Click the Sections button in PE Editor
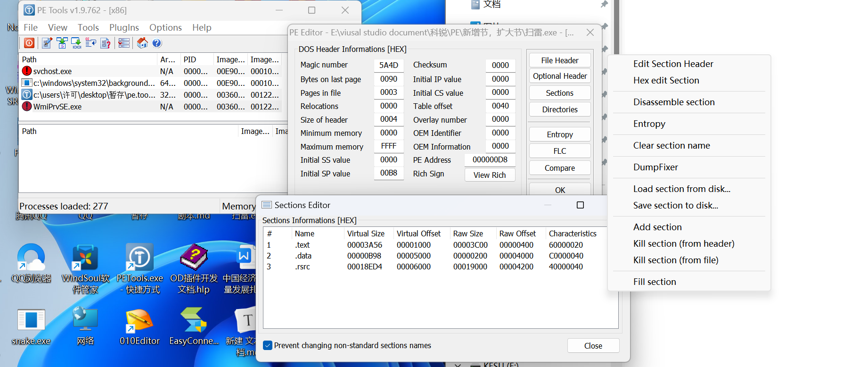 coord(560,93)
